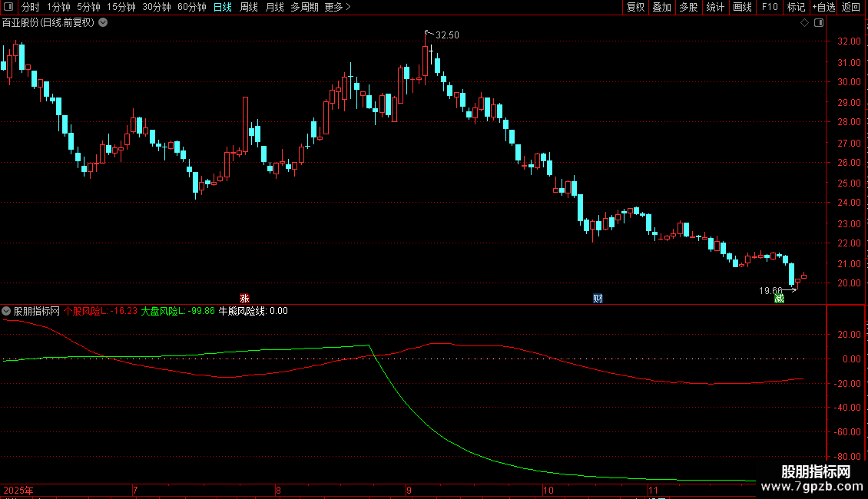This screenshot has height=499, width=868.
Task: Click the 2025年 date axis label
Action: click(18, 490)
